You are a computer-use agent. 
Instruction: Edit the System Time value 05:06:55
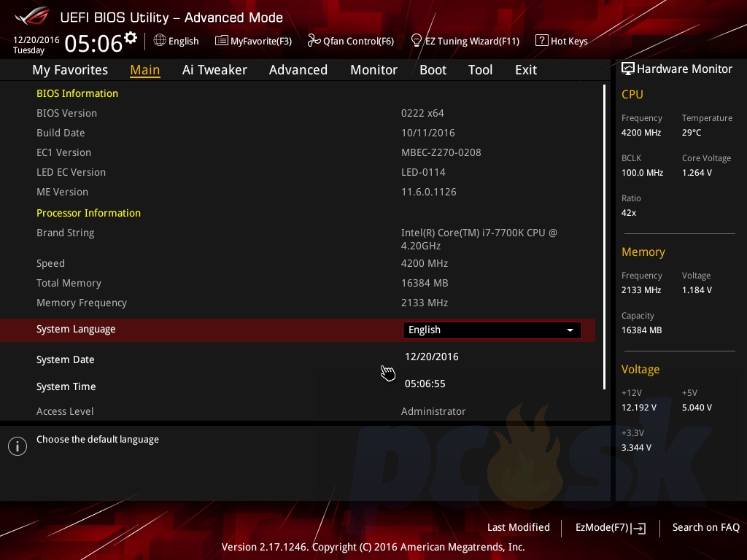[425, 384]
